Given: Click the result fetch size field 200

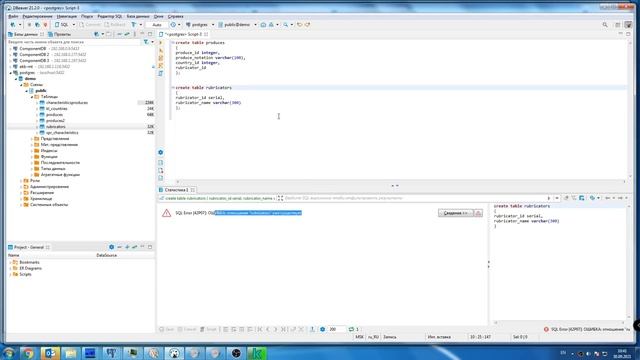Looking at the screenshot, I should (x=337, y=329).
